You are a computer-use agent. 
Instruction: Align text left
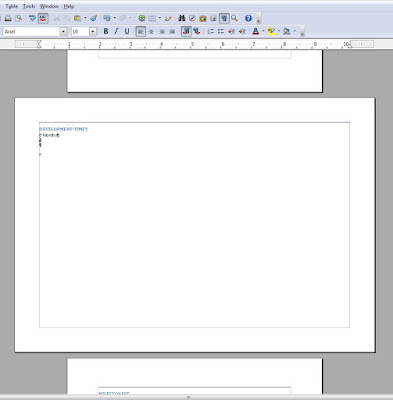point(141,31)
